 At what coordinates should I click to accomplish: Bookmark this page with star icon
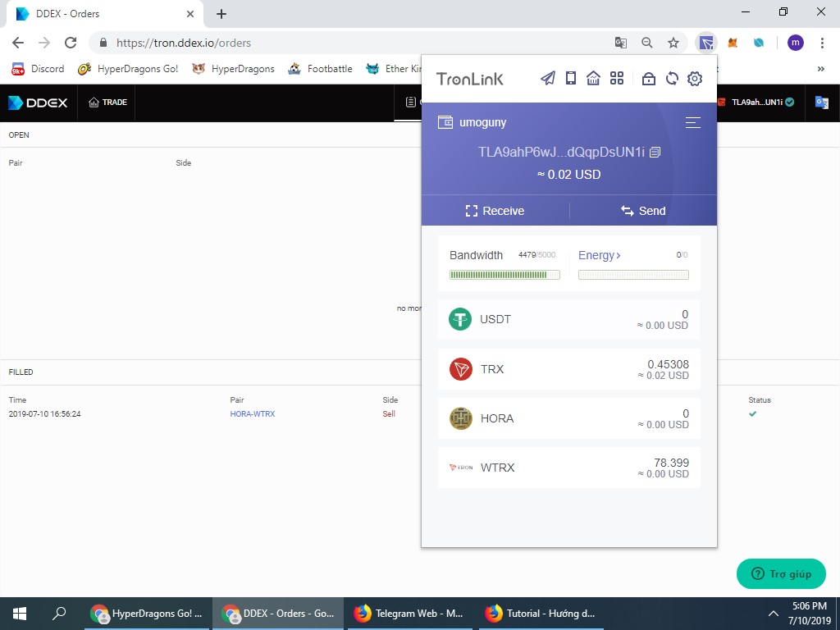tap(673, 43)
